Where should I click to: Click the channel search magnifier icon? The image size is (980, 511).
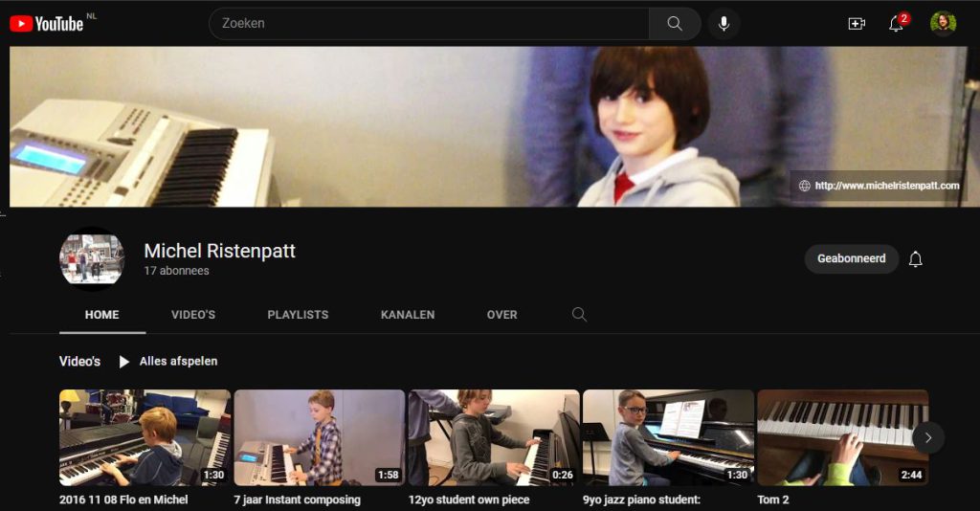click(x=579, y=315)
